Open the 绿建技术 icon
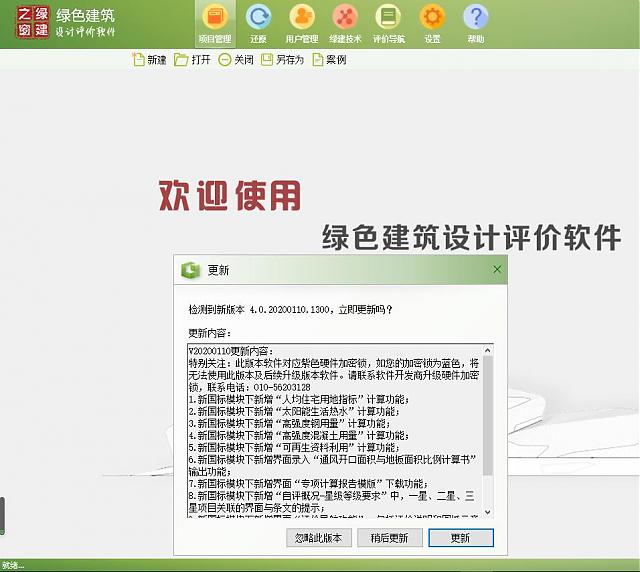The height and width of the screenshot is (572, 640). [345, 24]
